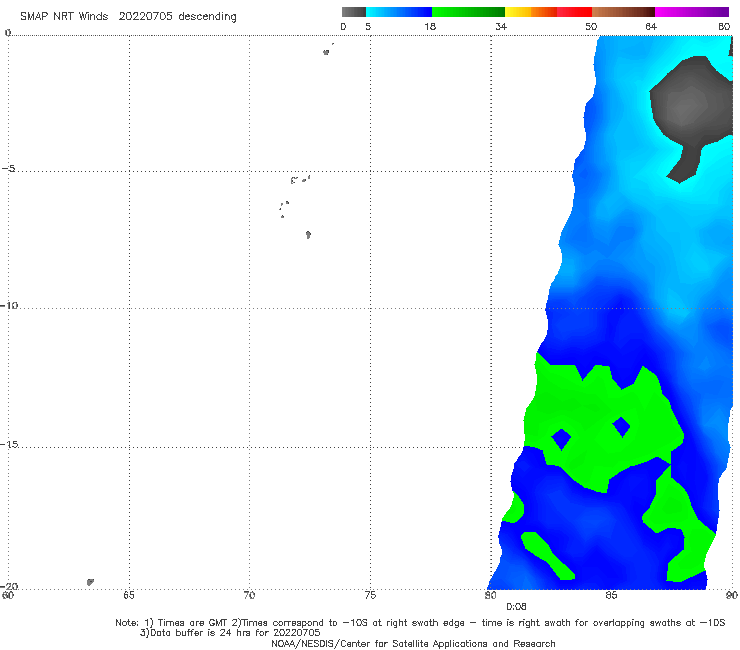Click the longitude axis label '90'
740x650 pixels.
(732, 595)
